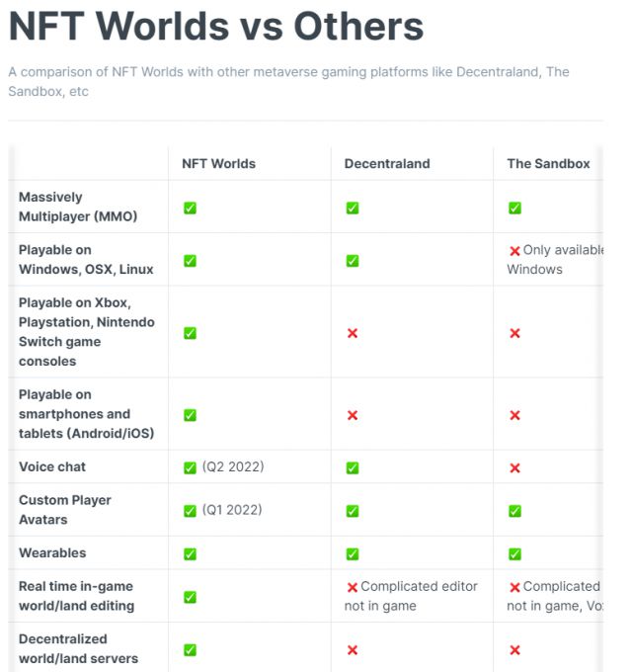Click Decentraland's green check for Wearables

[353, 553]
